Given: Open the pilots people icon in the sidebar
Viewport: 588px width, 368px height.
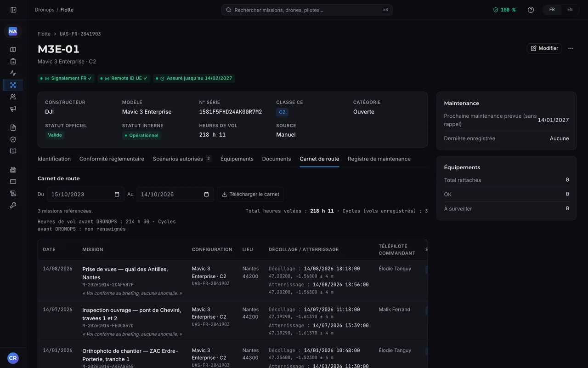Looking at the screenshot, I should (13, 97).
